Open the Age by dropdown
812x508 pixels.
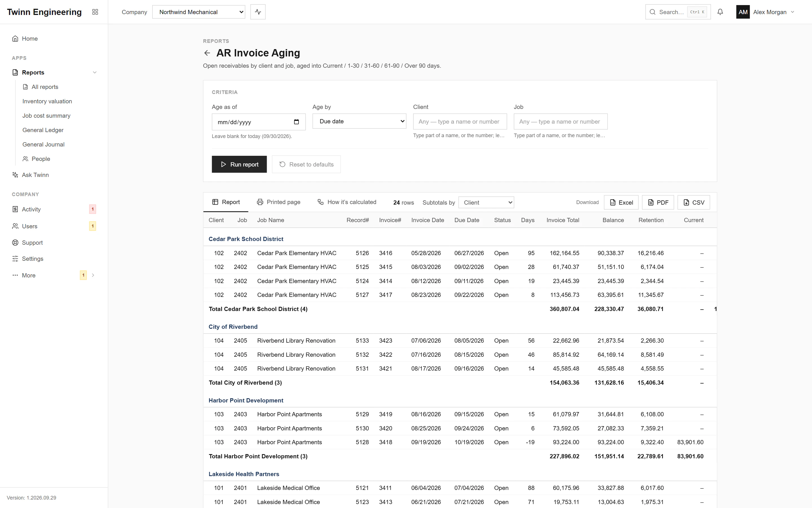tap(359, 121)
